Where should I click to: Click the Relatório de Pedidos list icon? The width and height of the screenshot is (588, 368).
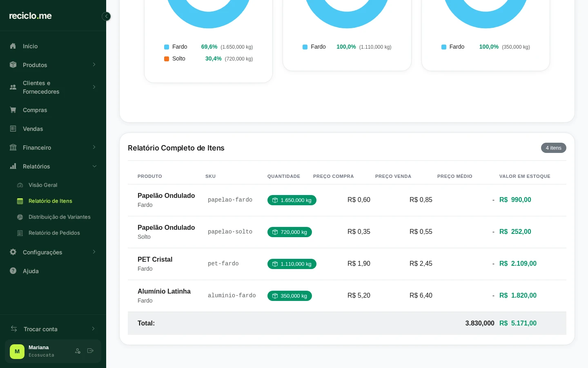[20, 233]
